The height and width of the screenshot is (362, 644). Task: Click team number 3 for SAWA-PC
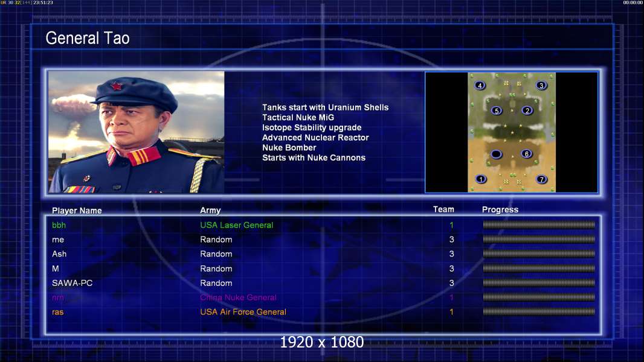coord(451,283)
